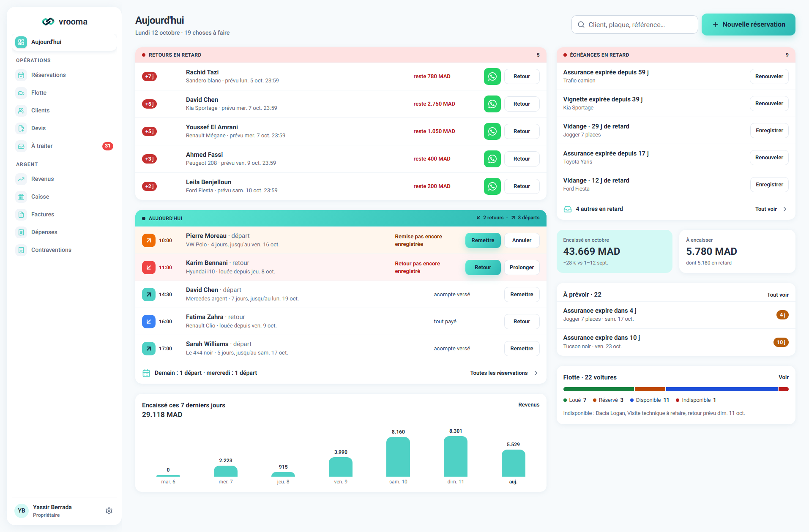Viewport: 809px width, 532px height.
Task: Record return for Fatima Zahra
Action: [522, 322]
